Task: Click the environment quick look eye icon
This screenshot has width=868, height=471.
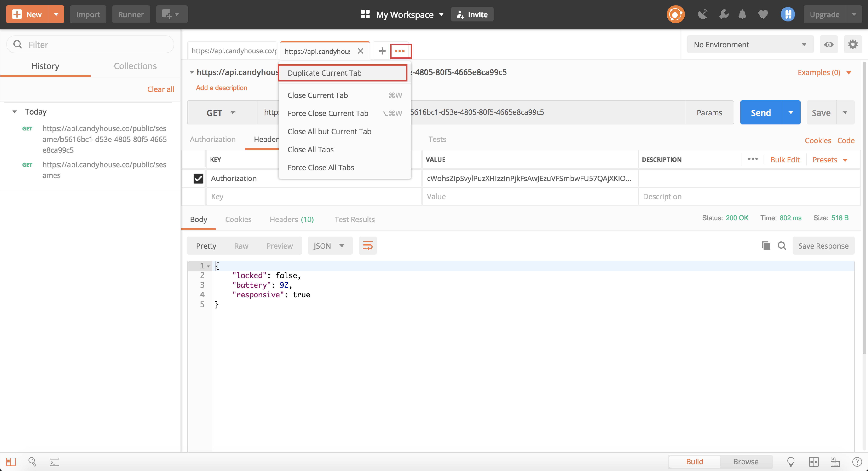Action: pos(829,44)
